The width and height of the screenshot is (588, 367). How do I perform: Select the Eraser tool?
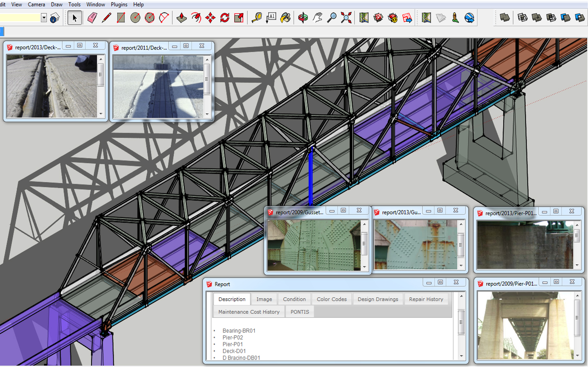(x=92, y=18)
